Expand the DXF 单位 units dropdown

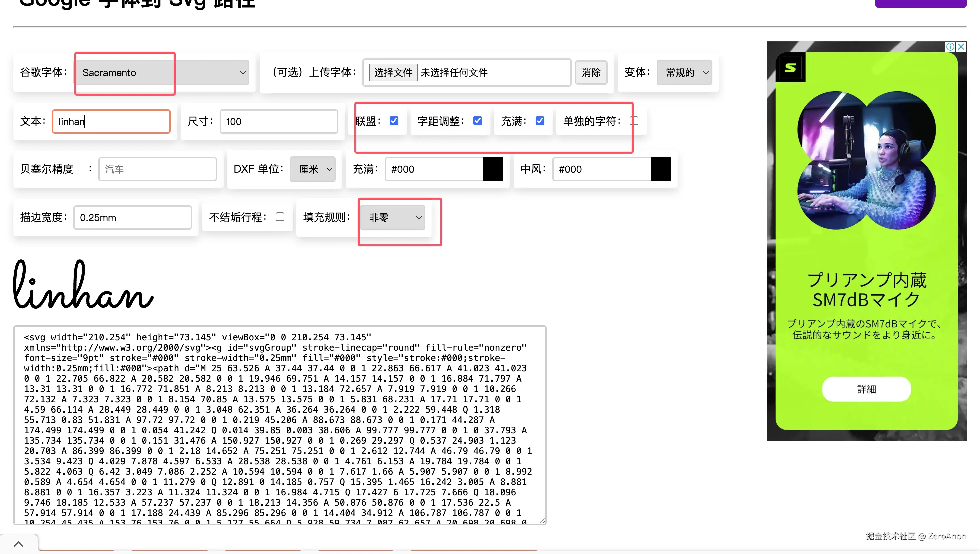[312, 169]
